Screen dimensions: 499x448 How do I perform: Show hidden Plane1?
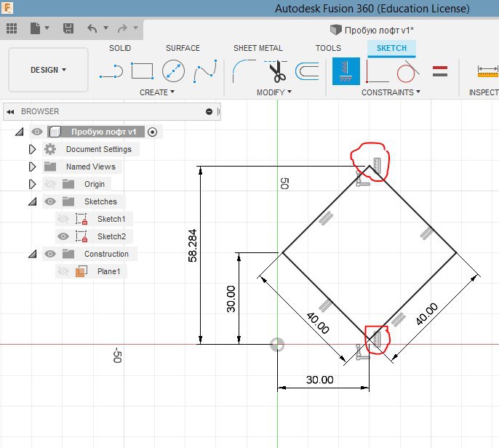(x=63, y=271)
